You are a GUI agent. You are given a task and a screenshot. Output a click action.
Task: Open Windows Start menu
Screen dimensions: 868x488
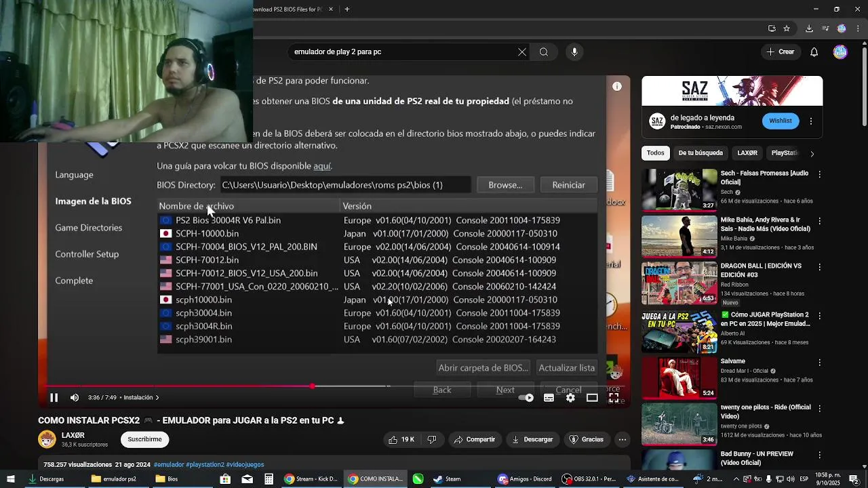(x=10, y=479)
